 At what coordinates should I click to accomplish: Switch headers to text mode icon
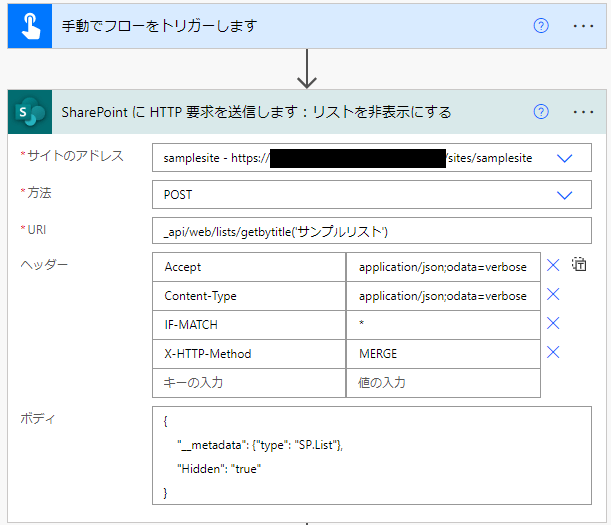pos(579,264)
